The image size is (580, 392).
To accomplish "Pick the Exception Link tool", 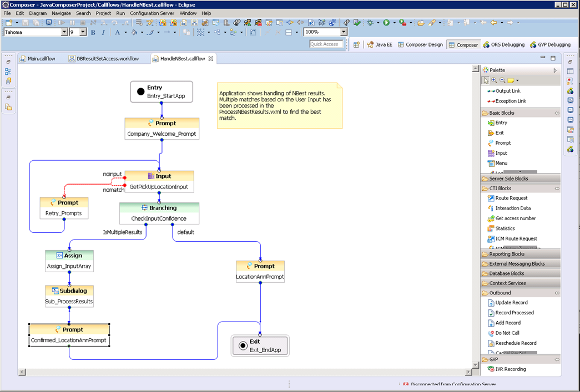I will click(510, 101).
